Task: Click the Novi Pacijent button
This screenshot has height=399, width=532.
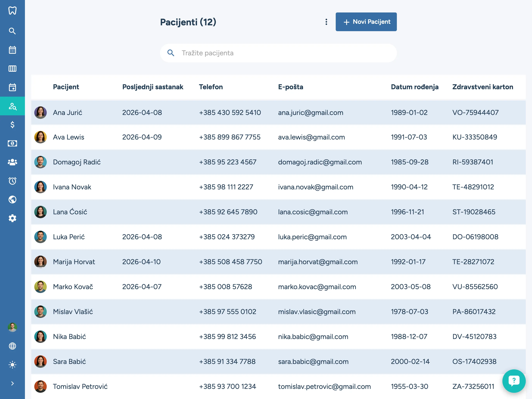Action: click(x=366, y=22)
